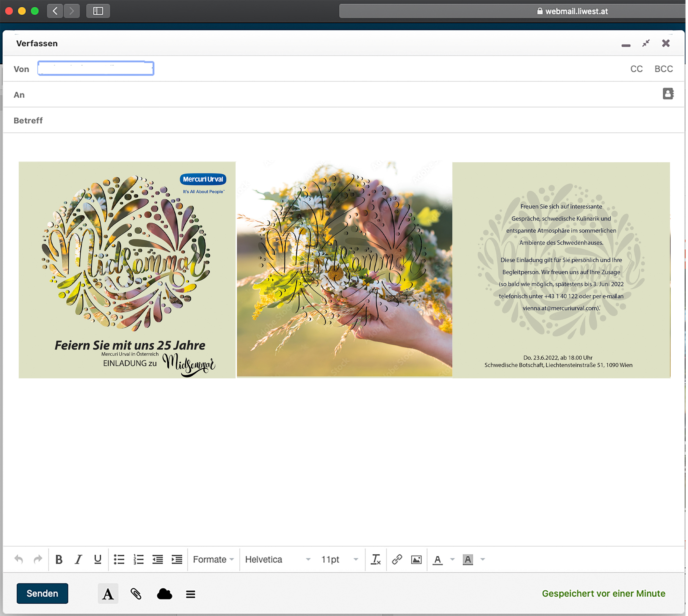Image resolution: width=688 pixels, height=616 pixels.
Task: Toggle underline formatting
Action: (98, 559)
